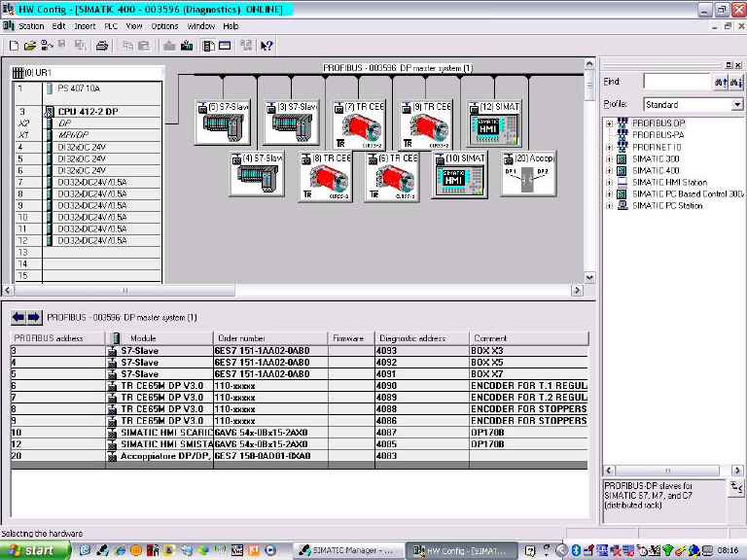Screen dimensions: 747x560
Task: Click the Find input field in catalog
Action: tap(677, 82)
